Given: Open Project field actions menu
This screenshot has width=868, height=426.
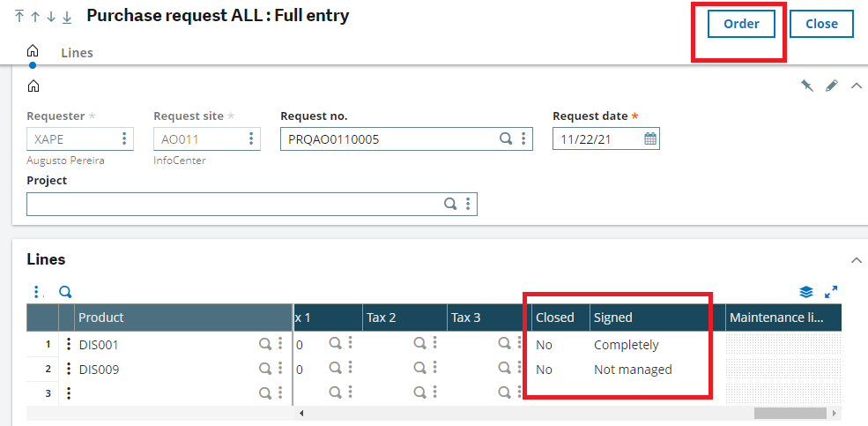Looking at the screenshot, I should (x=468, y=204).
